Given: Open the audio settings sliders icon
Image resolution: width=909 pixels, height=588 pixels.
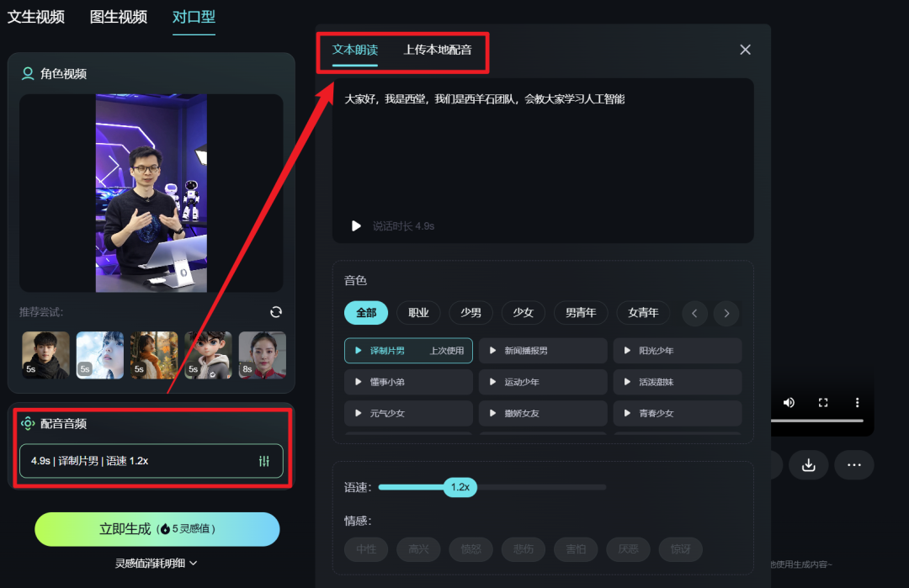Looking at the screenshot, I should [264, 461].
